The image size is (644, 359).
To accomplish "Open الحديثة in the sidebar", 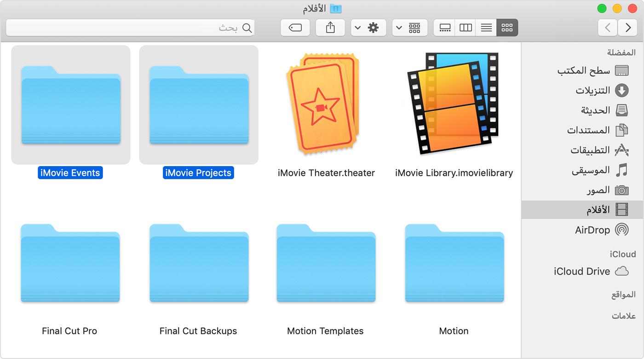I will click(x=582, y=110).
